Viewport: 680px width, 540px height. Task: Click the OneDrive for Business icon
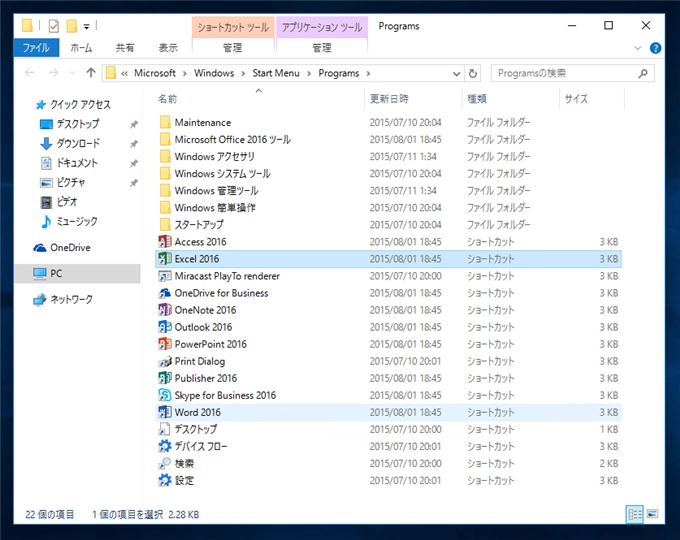pyautogui.click(x=165, y=293)
